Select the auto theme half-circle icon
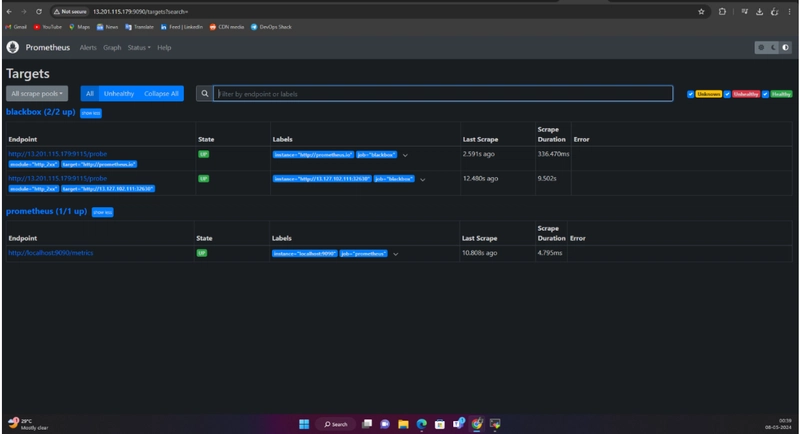The image size is (800, 434). (x=786, y=47)
